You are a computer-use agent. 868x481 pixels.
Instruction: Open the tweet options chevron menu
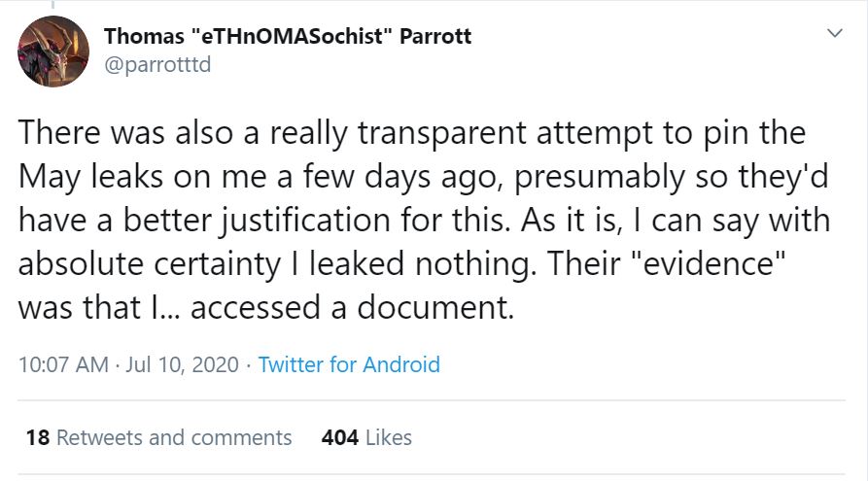(x=834, y=34)
